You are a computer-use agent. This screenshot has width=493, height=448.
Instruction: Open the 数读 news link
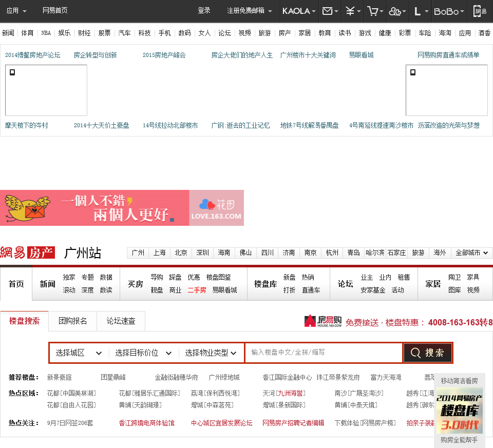coord(106,290)
